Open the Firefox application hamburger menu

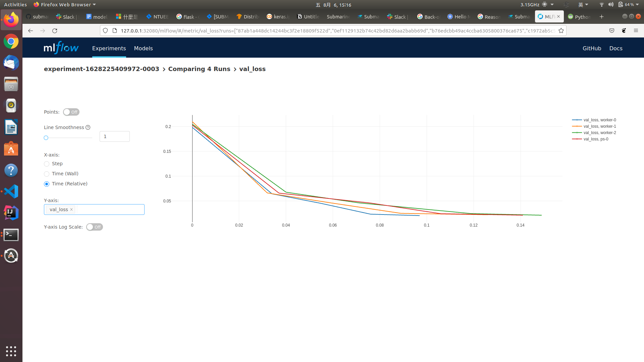[x=636, y=30]
